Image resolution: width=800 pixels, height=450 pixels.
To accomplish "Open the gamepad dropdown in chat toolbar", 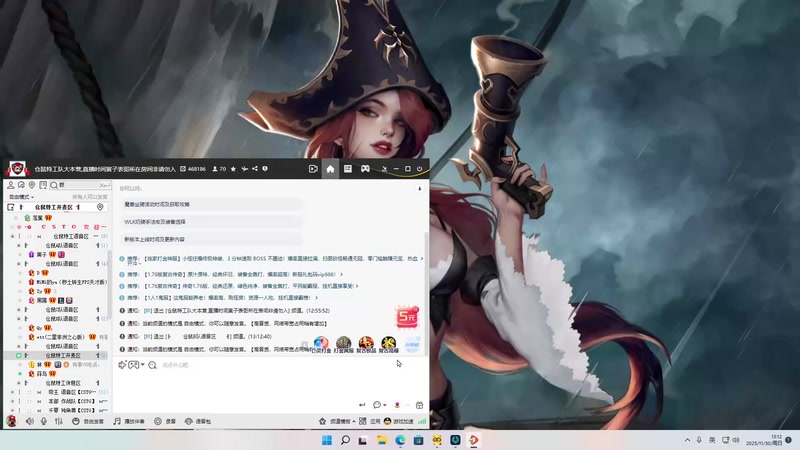I will (136, 365).
